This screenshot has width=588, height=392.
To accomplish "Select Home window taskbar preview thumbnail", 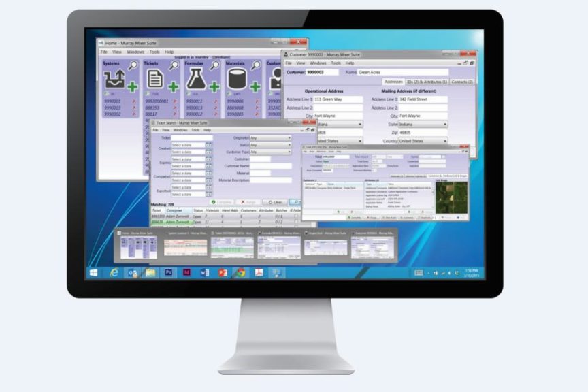I will 138,247.
